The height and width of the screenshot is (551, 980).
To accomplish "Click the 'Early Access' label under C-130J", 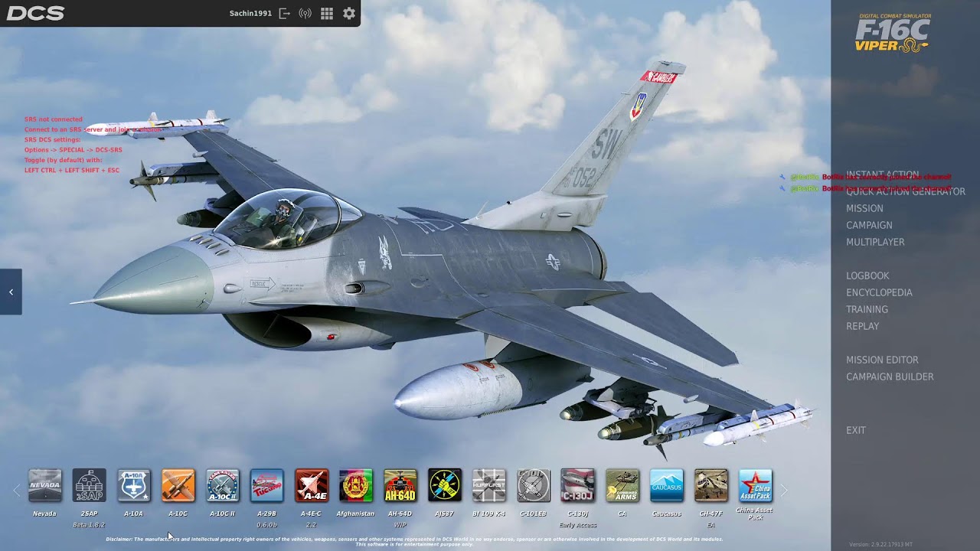I will tap(577, 525).
